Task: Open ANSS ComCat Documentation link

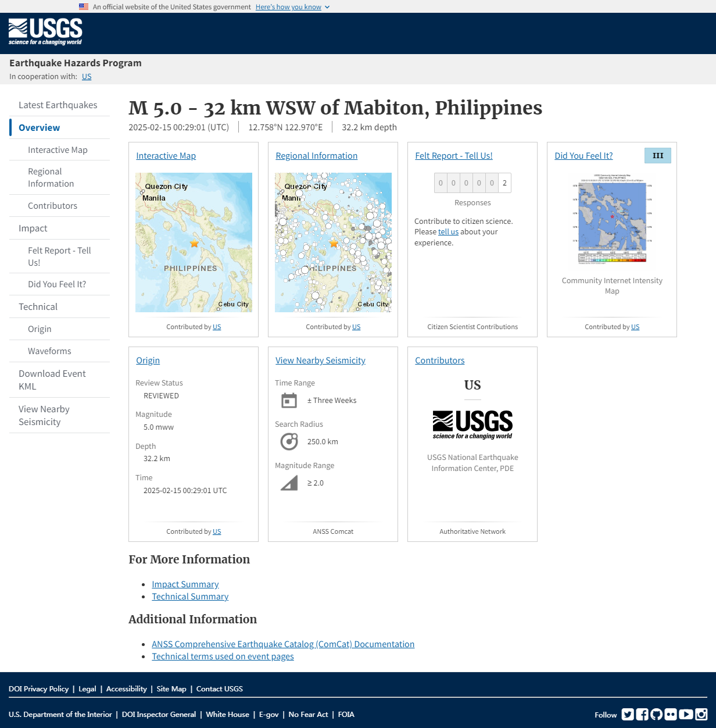Action: tap(283, 644)
